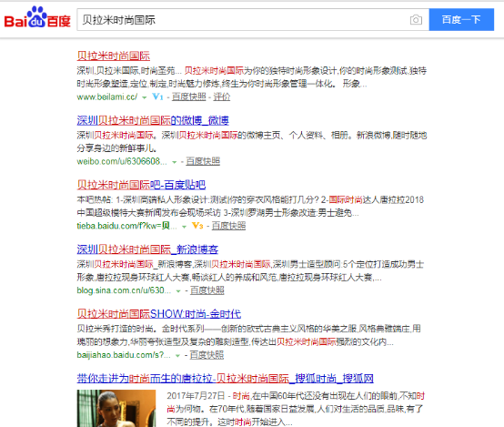Open 深圳贝拉米时尚国际的微博 result link
504x427 pixels.
coord(153,120)
